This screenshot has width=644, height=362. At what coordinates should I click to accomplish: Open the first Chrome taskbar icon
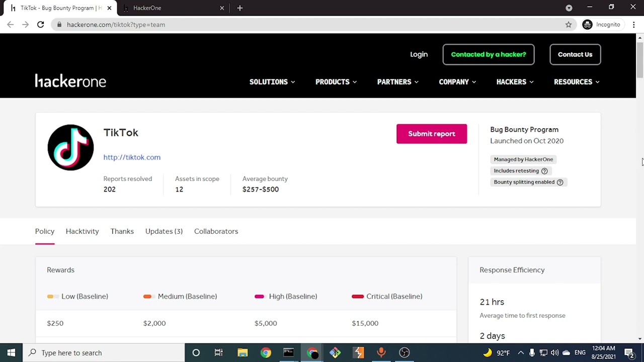[x=266, y=353]
